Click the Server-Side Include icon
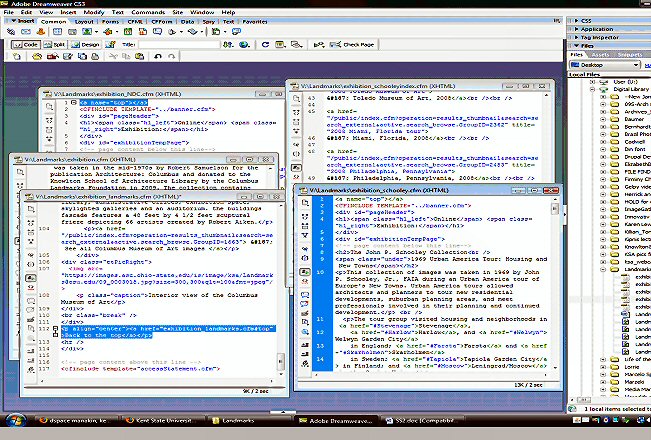Image resolution: width=651 pixels, height=440 pixels. pos(142,32)
